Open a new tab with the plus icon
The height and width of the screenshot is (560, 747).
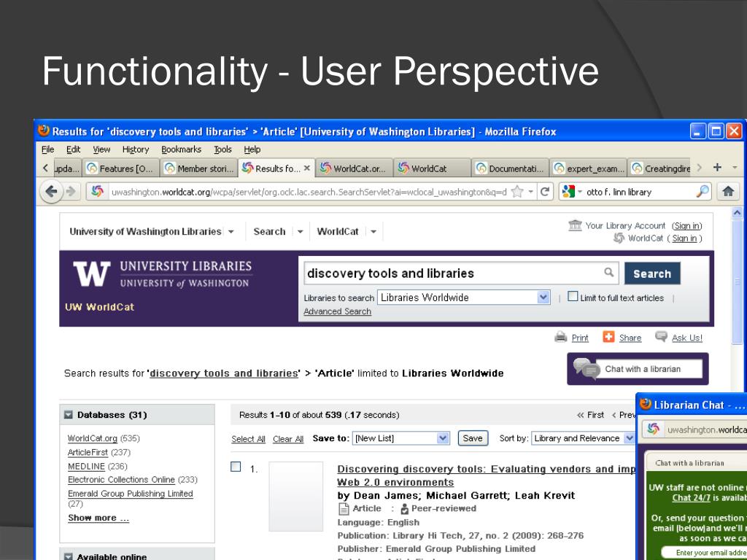coord(718,167)
